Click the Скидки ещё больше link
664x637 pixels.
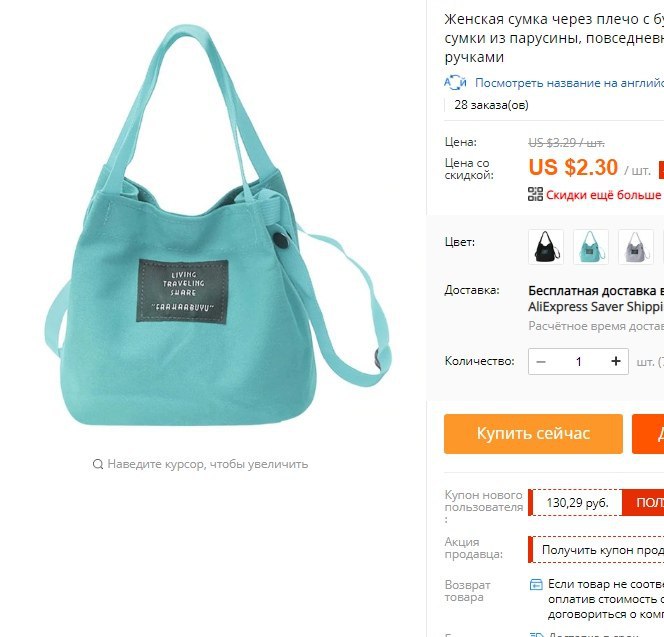click(x=603, y=195)
